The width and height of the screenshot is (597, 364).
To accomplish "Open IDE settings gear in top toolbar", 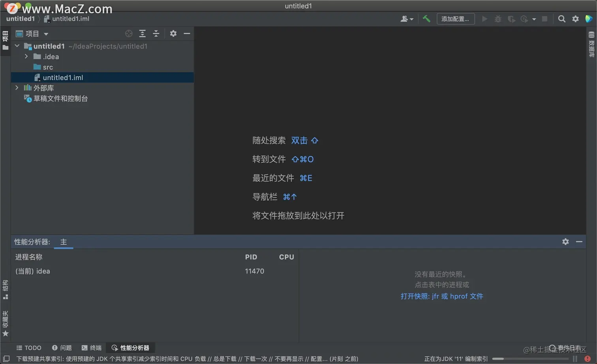I will 575,19.
